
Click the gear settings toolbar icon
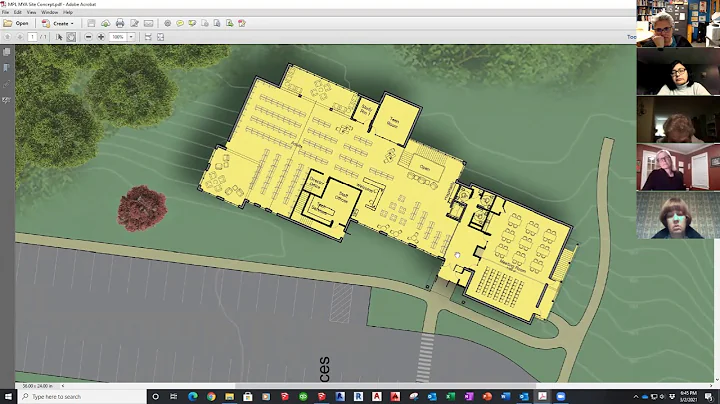coord(168,23)
